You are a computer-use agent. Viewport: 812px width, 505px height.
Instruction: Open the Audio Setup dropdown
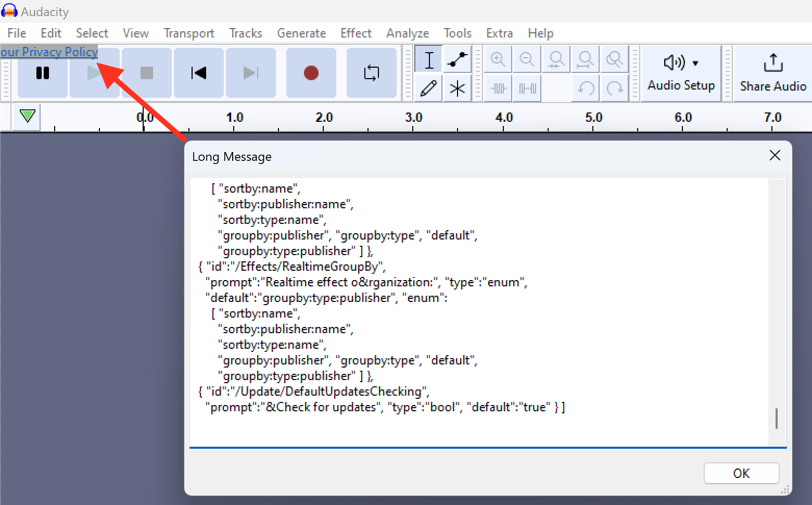tap(681, 73)
